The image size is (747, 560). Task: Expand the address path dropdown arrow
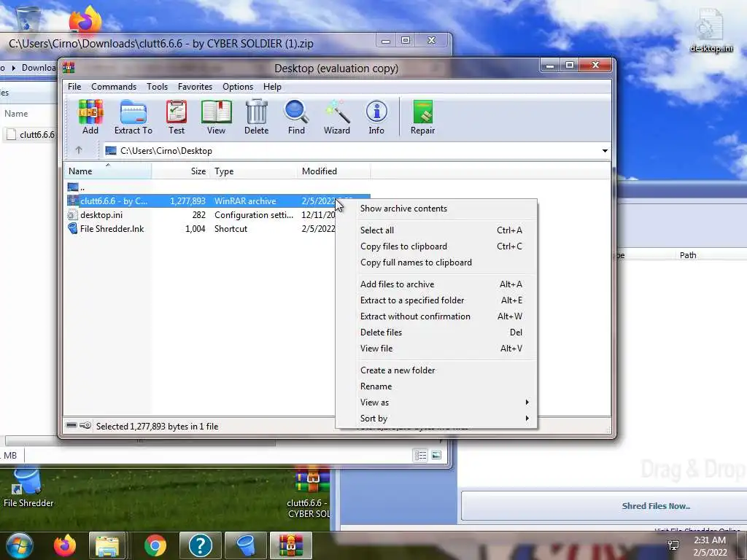tap(605, 151)
